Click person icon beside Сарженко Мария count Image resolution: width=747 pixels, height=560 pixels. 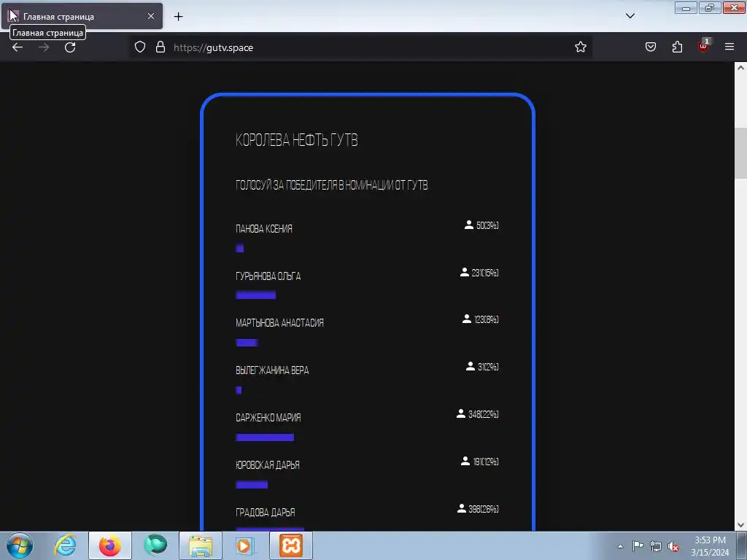[x=461, y=414]
